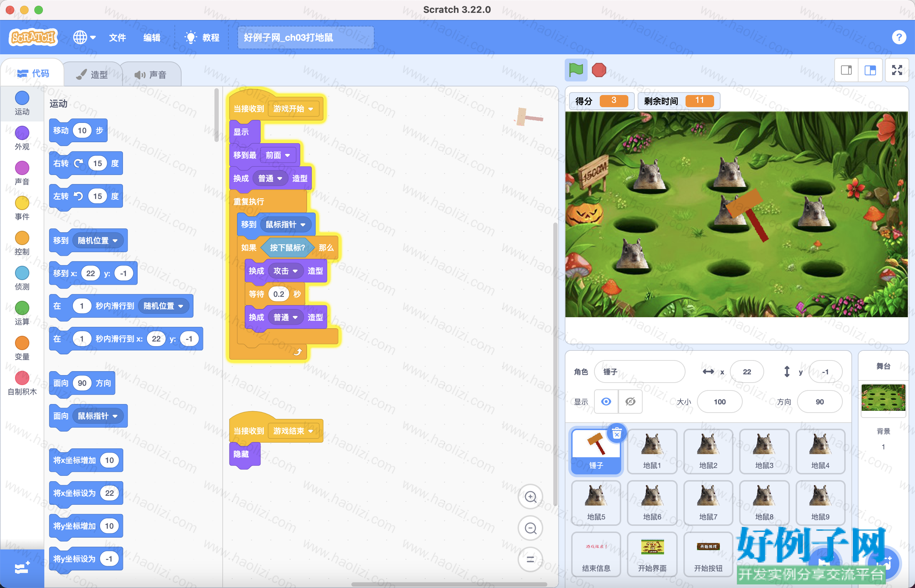This screenshot has height=588, width=915.
Task: Enter full screen stage mode
Action: pyautogui.click(x=897, y=70)
